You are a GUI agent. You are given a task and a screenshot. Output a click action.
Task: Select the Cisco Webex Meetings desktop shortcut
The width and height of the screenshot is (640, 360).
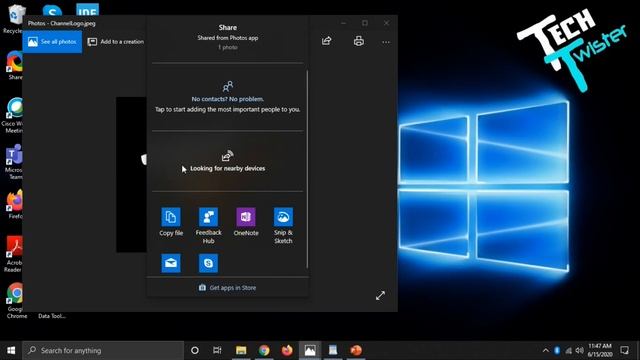click(x=14, y=115)
